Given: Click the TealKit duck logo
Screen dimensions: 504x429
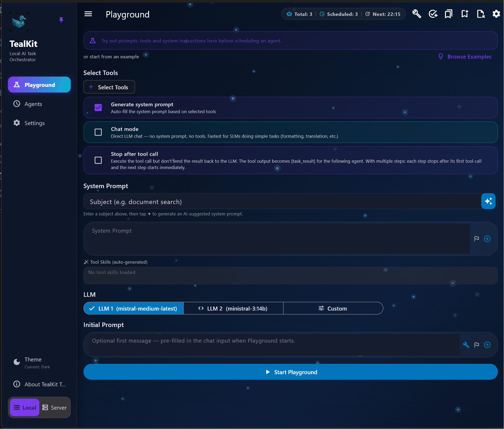Looking at the screenshot, I should (19, 22).
